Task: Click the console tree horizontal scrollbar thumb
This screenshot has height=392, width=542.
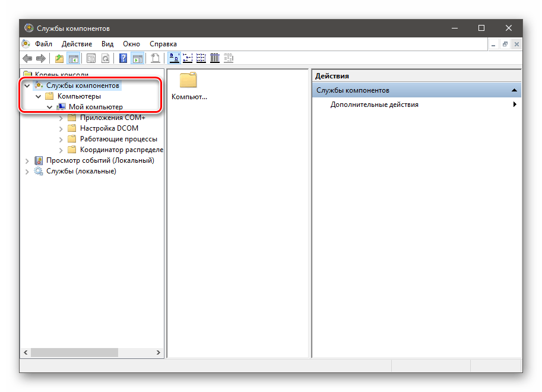Action: point(74,352)
